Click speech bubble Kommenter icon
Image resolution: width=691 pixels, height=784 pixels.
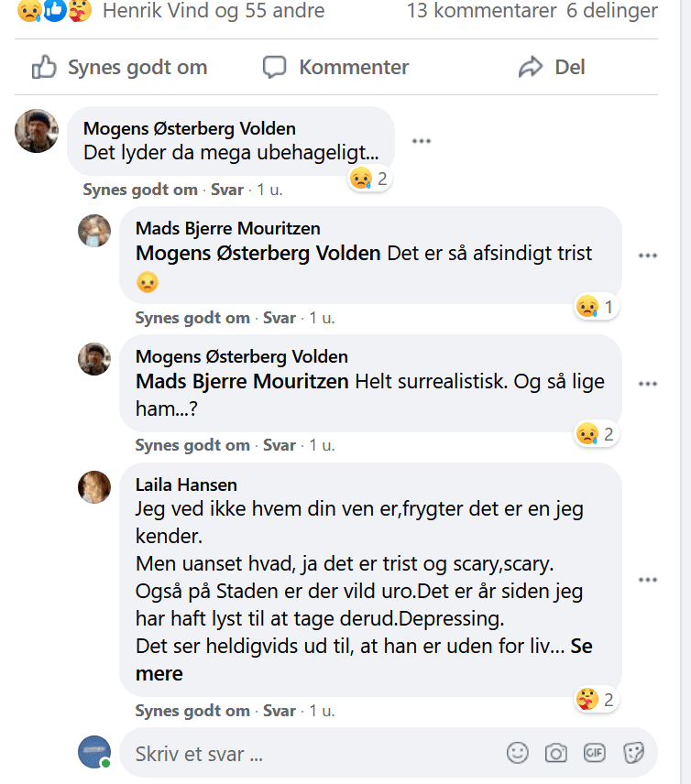coord(275,67)
